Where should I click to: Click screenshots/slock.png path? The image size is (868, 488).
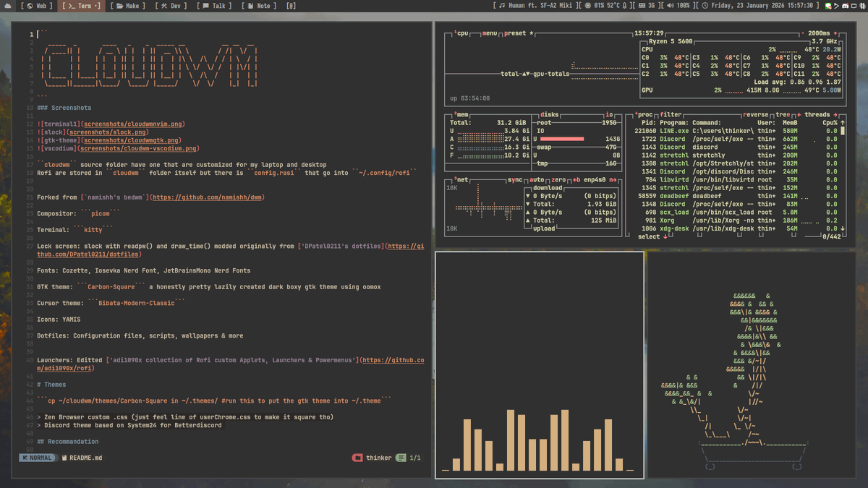[108, 132]
